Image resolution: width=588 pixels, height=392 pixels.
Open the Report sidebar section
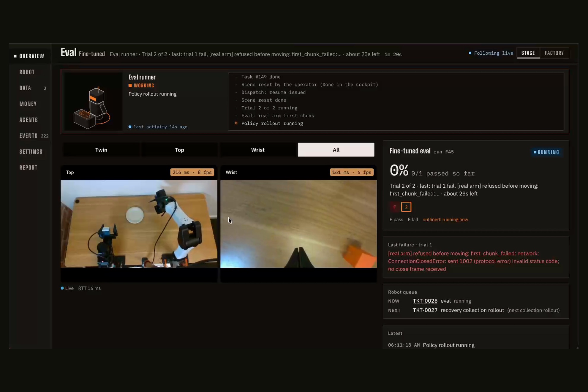point(29,167)
